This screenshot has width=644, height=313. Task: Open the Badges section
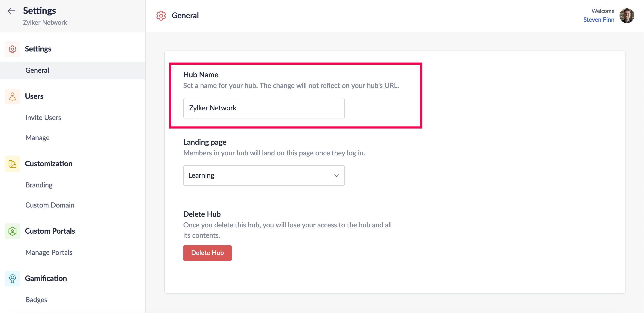coord(36,300)
